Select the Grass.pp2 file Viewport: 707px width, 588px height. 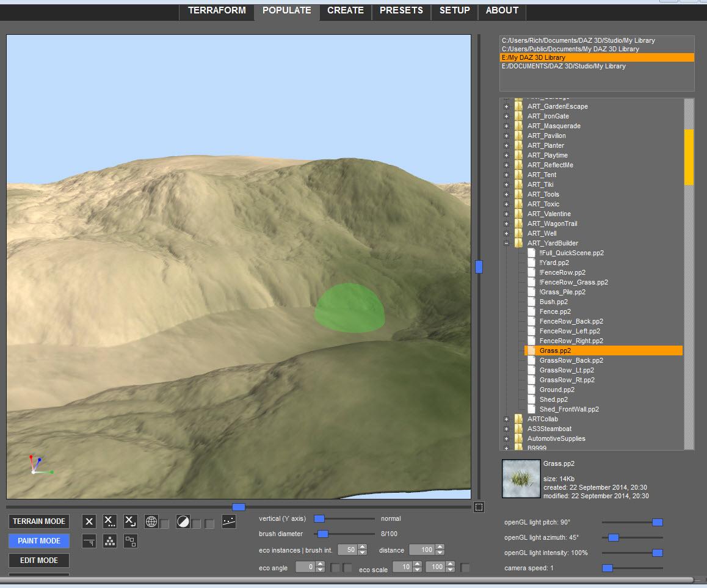click(x=603, y=351)
